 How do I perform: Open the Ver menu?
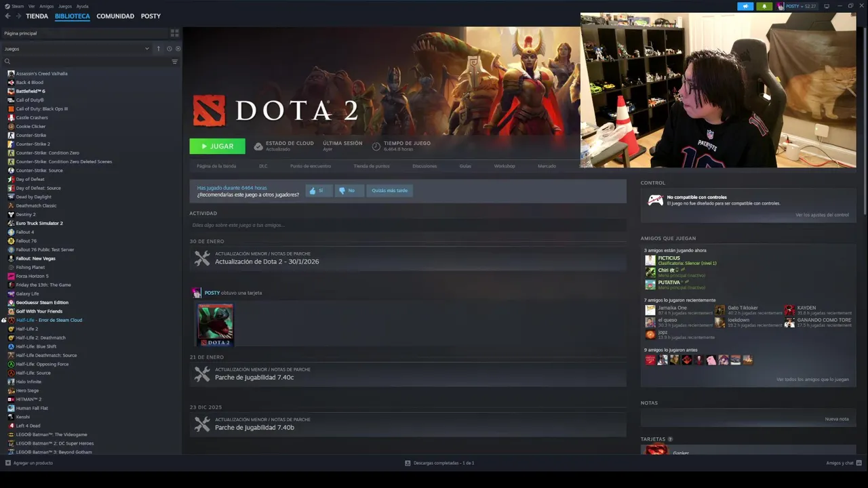(32, 6)
